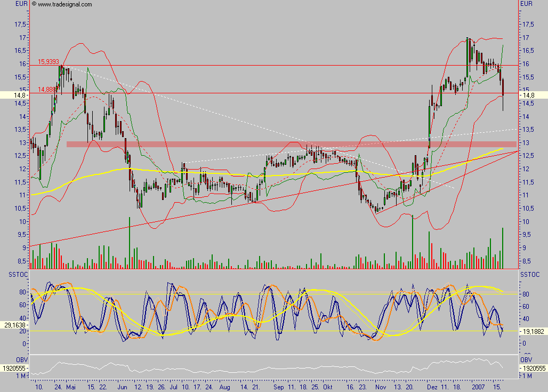Click the red 15,9393 resistance level label
The height and width of the screenshot is (392, 548).
pos(48,61)
